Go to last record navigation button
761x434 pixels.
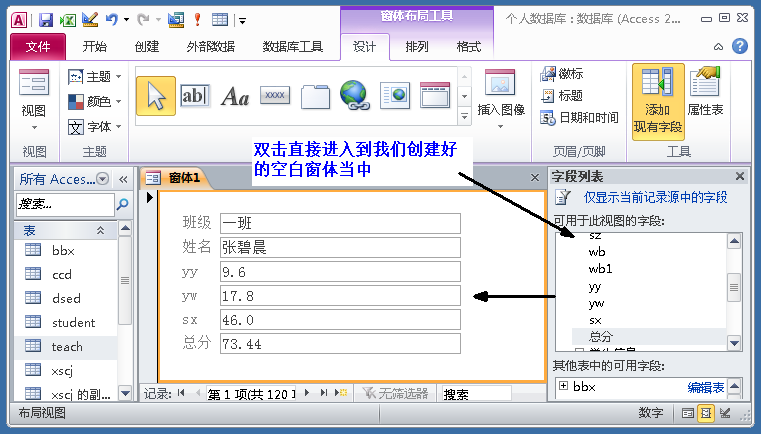coord(323,393)
